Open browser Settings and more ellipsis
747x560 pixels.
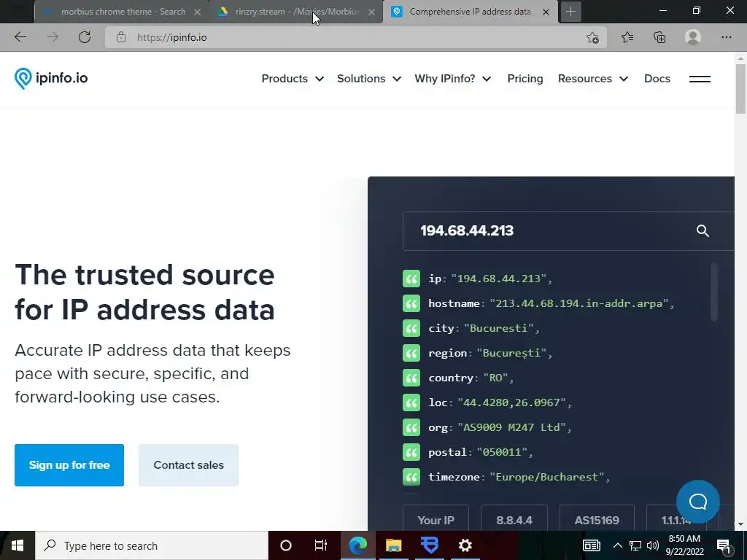tap(726, 37)
